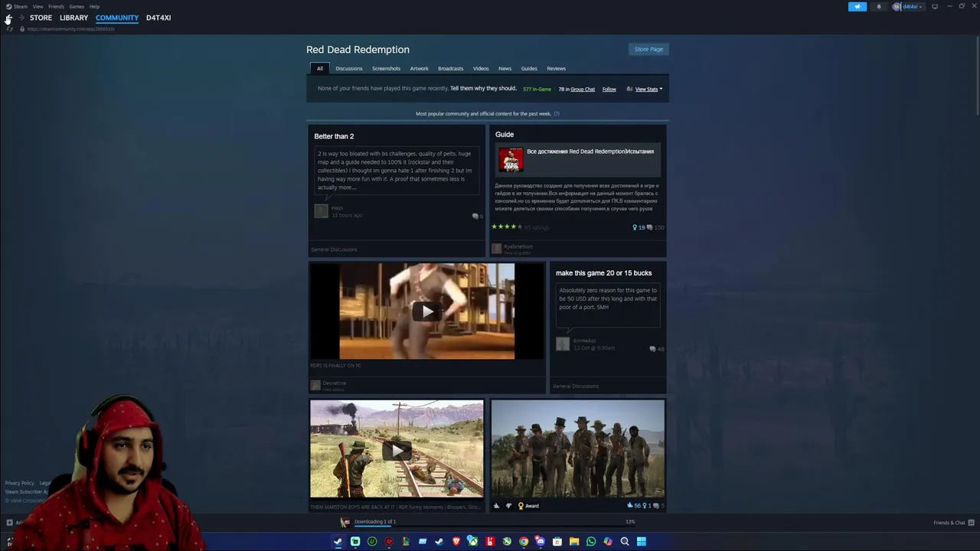The image size is (980, 551).
Task: Open the Help menu
Action: coord(94,6)
